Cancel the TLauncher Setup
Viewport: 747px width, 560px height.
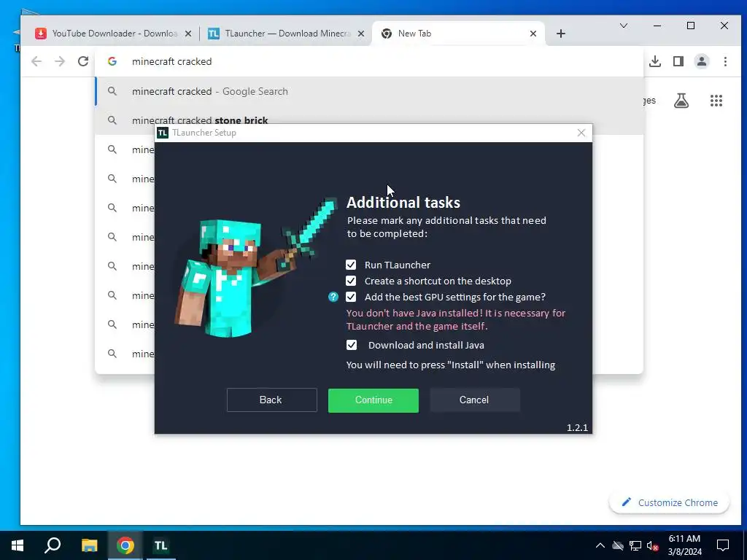[x=474, y=400]
